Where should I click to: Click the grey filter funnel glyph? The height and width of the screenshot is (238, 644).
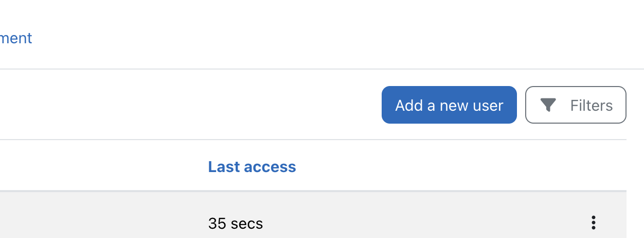point(548,106)
